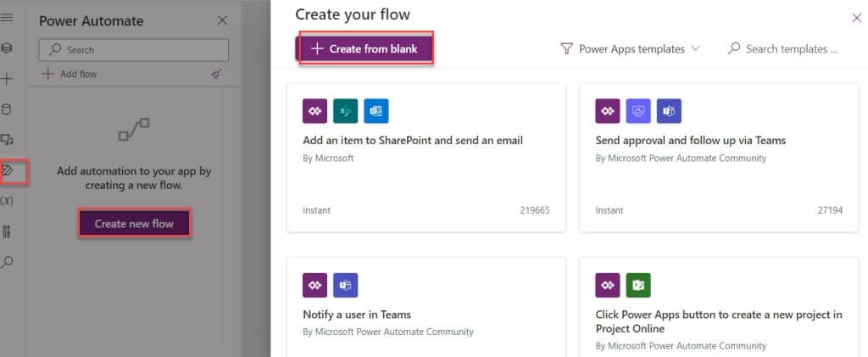Click Project icon on Project Online card

click(638, 285)
